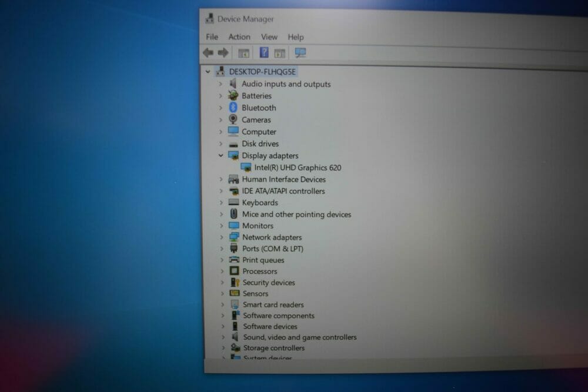Select the Software devices label
Screen dimensions: 588x392
270,326
